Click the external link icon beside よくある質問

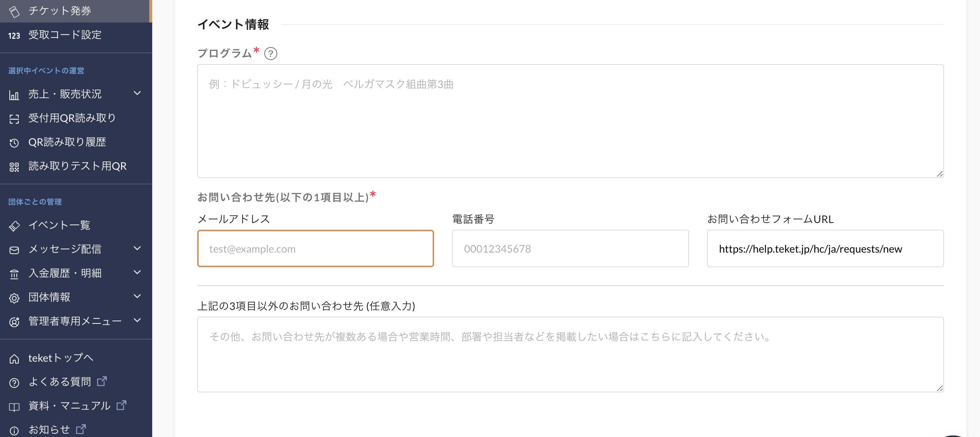coord(102,381)
